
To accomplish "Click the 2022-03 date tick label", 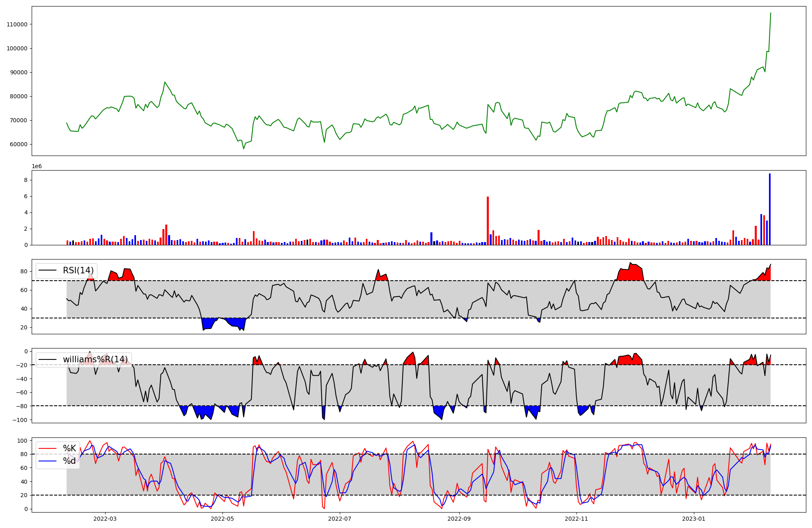I will point(105,519).
